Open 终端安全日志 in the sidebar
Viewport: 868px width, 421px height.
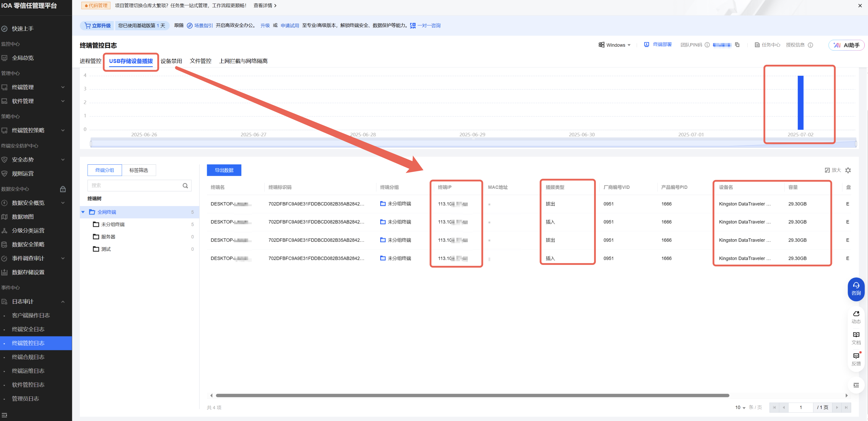(28, 329)
